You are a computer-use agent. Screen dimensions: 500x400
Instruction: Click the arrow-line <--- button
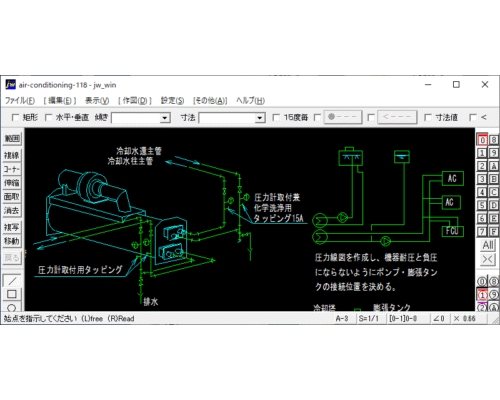[397, 117]
